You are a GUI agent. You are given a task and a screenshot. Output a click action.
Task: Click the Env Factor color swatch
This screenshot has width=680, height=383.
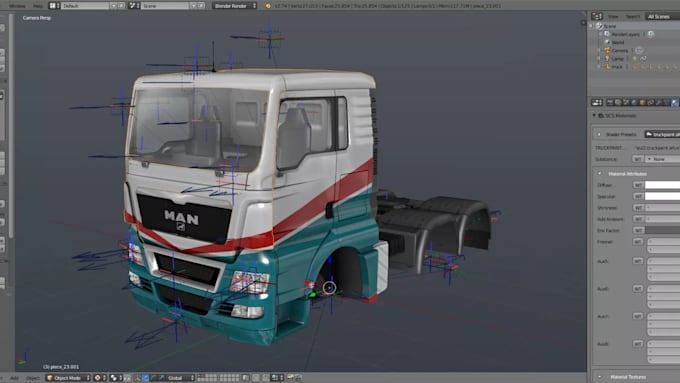click(662, 230)
